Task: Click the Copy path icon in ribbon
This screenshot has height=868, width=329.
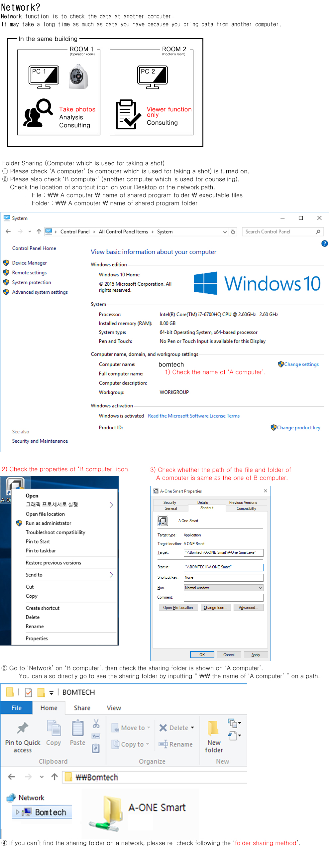Action: coord(96,736)
